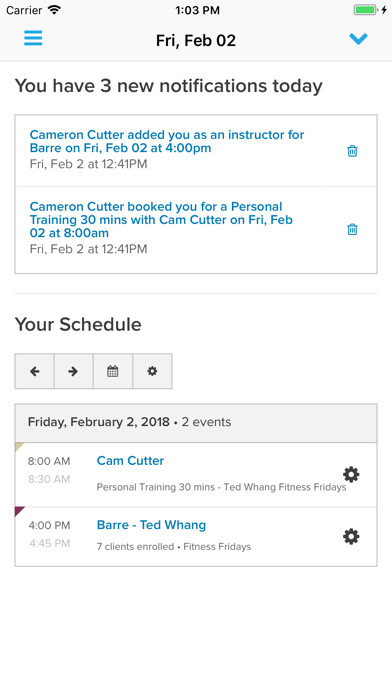Tap the battery icon in status bar

coord(366,10)
